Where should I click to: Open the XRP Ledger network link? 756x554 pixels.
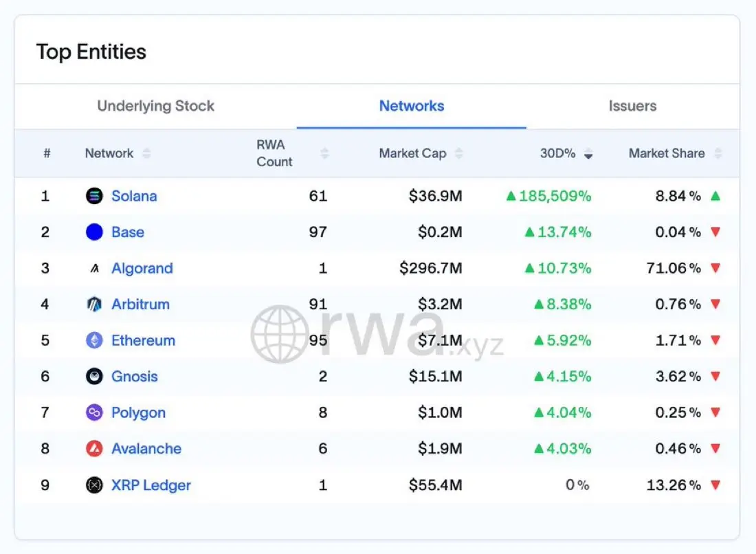[x=151, y=485]
